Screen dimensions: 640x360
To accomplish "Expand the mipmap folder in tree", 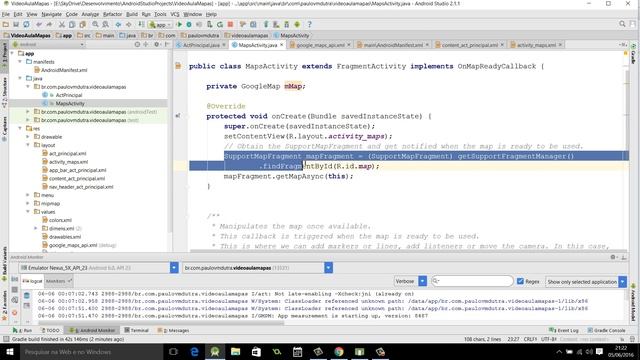I will click(28, 203).
